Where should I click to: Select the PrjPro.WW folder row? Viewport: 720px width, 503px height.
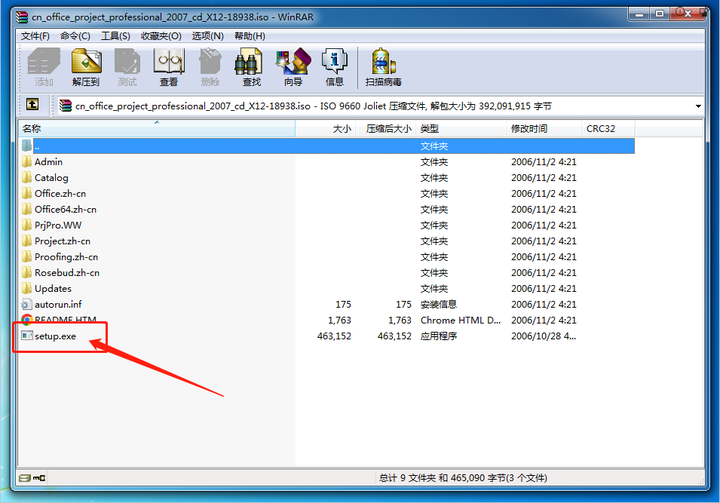[327, 225]
